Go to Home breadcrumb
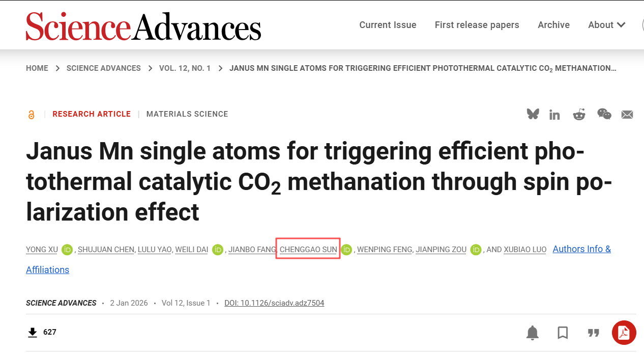This screenshot has width=644, height=353. tap(37, 68)
